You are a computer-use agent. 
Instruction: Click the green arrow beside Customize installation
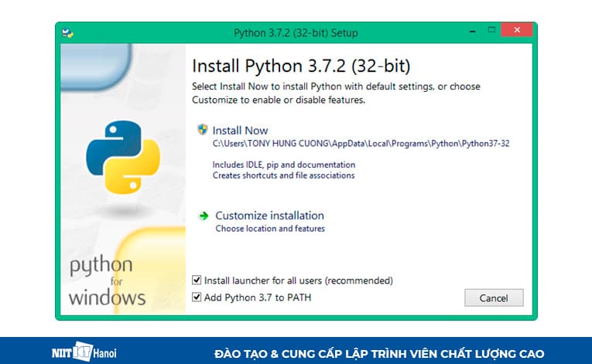click(204, 216)
